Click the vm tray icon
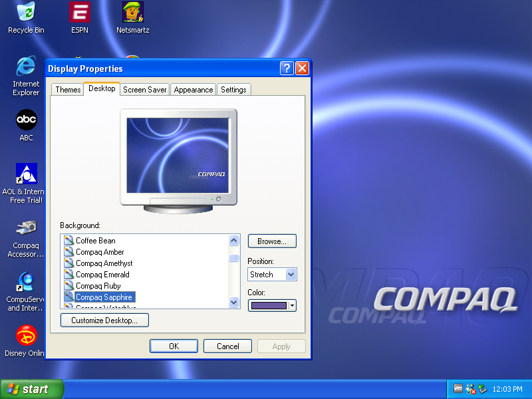Image resolution: width=532 pixels, height=399 pixels. 458,388
